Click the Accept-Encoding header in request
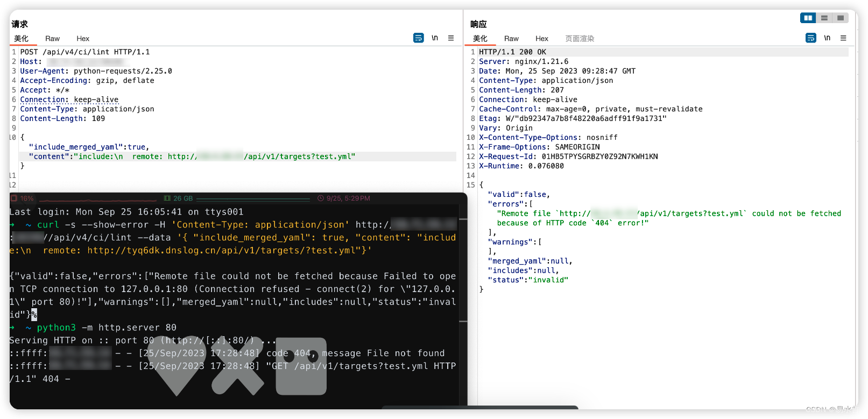 click(x=87, y=81)
